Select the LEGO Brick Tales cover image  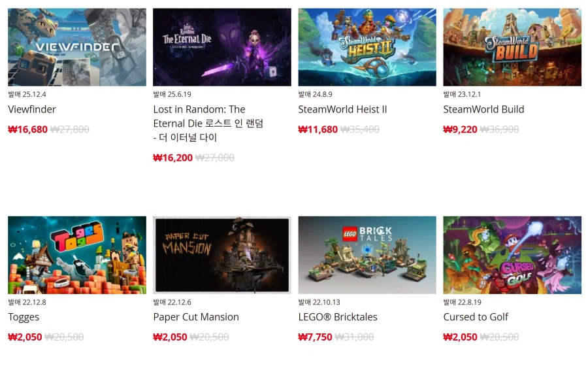pos(367,255)
